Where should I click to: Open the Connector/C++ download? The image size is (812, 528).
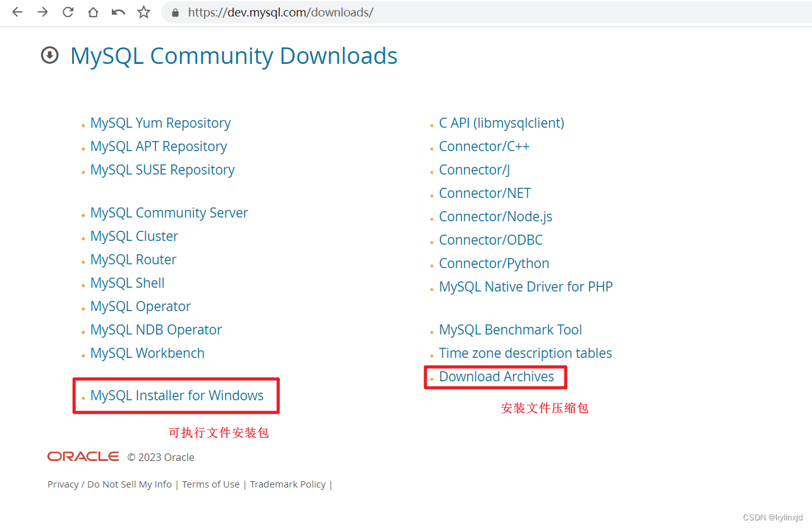pyautogui.click(x=484, y=146)
